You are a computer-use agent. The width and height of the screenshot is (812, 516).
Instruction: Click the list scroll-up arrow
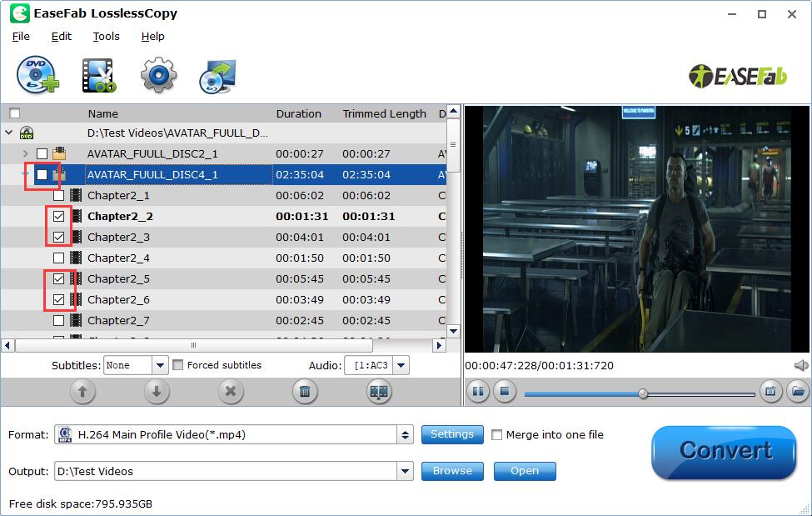[454, 112]
